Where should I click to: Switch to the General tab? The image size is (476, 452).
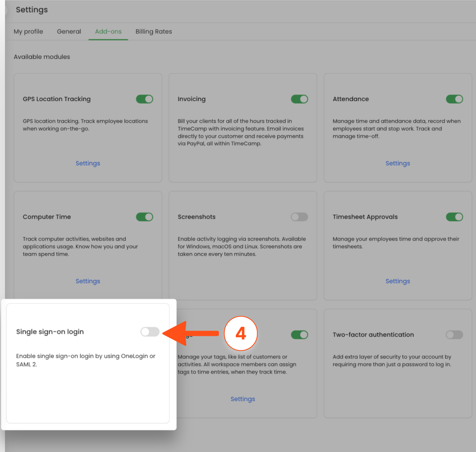point(69,32)
